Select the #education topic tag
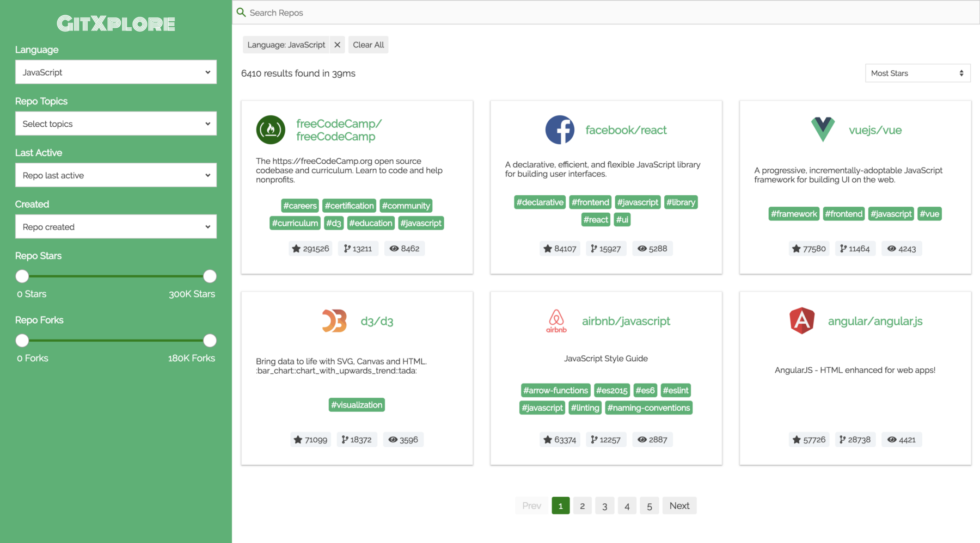This screenshot has width=980, height=543. coord(370,223)
